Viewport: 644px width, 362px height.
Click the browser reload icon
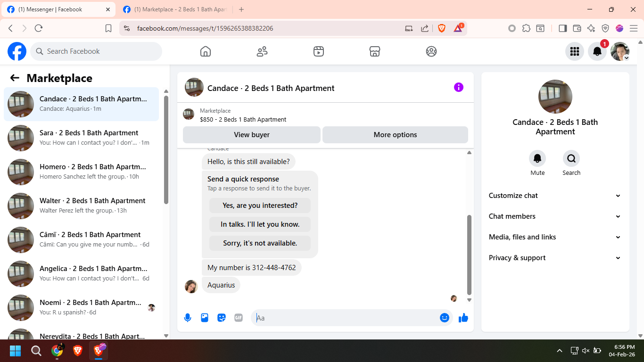[39, 28]
